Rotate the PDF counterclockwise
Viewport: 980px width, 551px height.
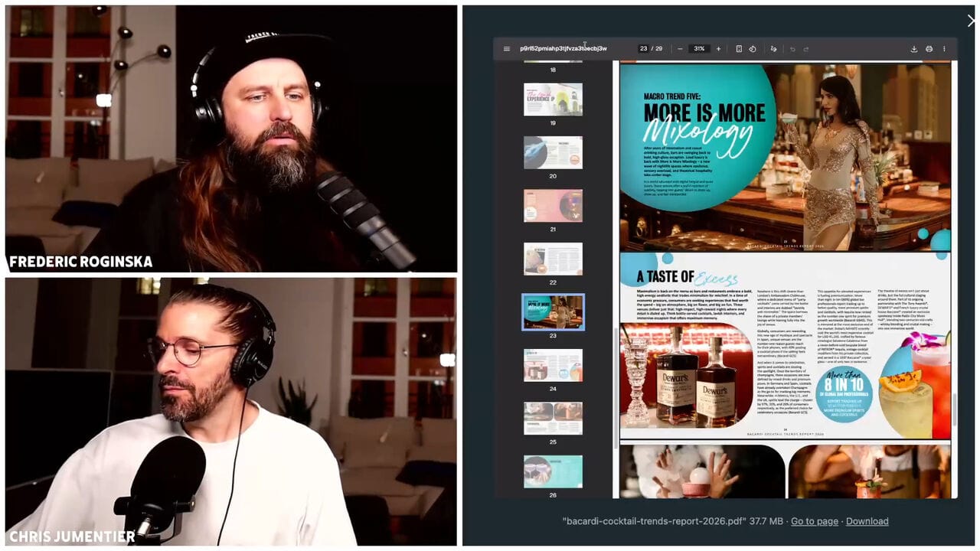[x=753, y=49]
